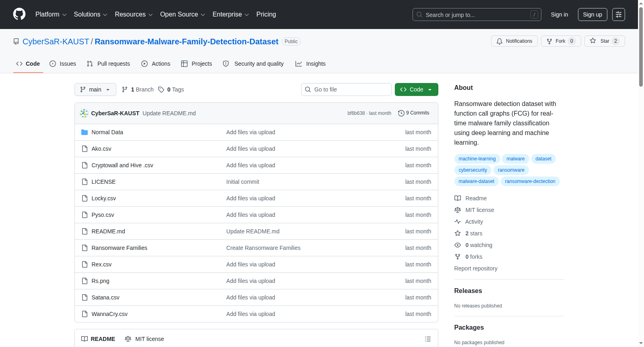Click the Sign up button
644x347 pixels.
[592, 15]
